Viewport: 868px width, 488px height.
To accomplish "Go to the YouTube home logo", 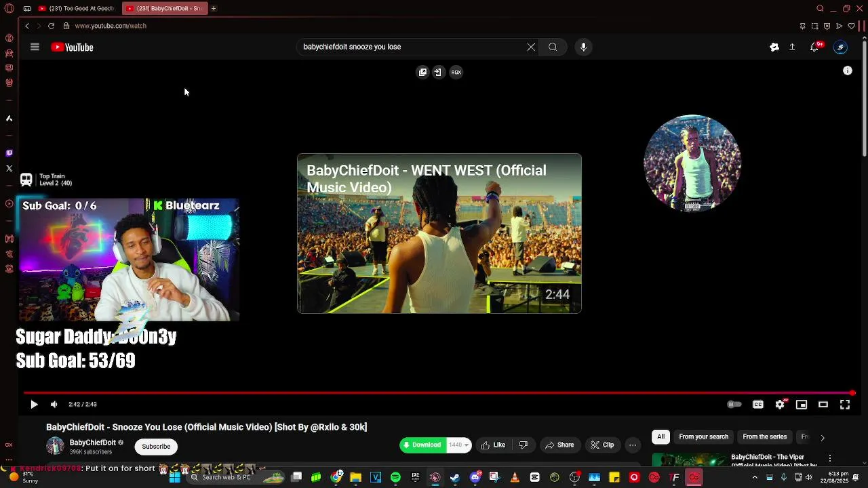I will click(72, 47).
